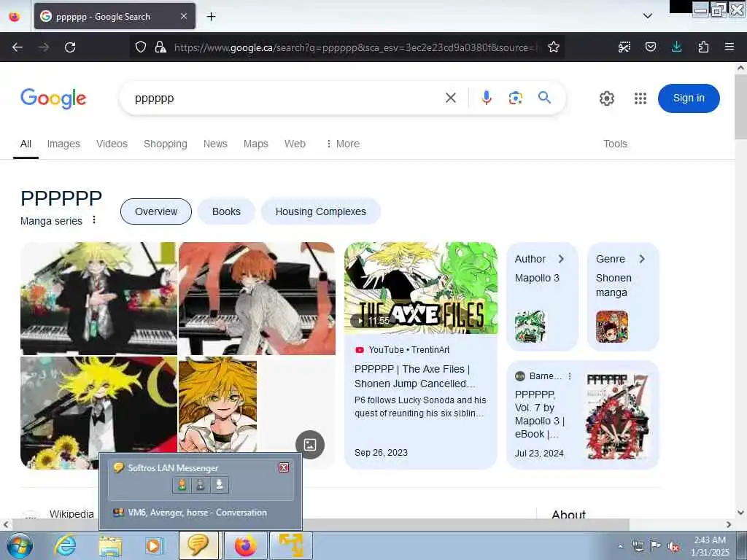Click in the Google search input field
Screen dimensions: 747x560
coord(286,98)
